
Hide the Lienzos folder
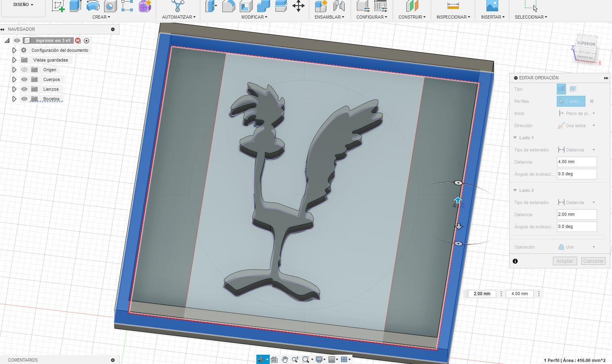click(x=24, y=89)
